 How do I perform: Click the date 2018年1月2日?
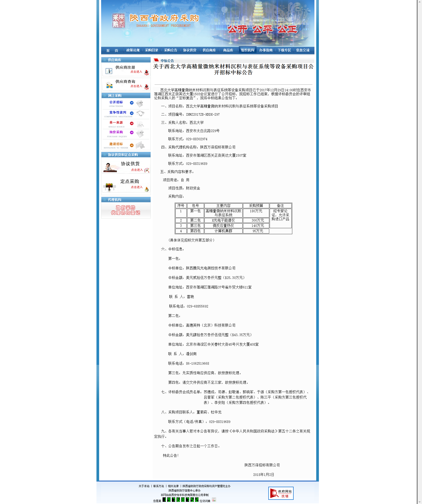click(263, 475)
